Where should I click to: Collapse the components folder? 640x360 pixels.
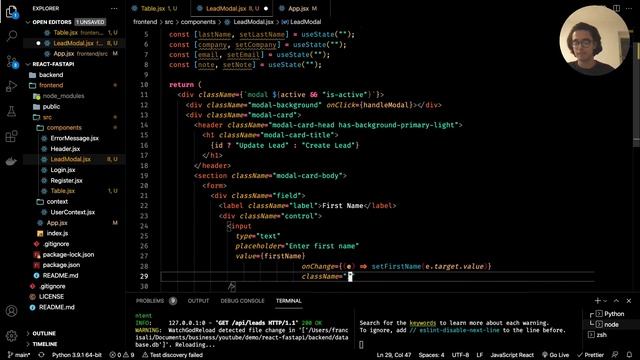(x=64, y=128)
